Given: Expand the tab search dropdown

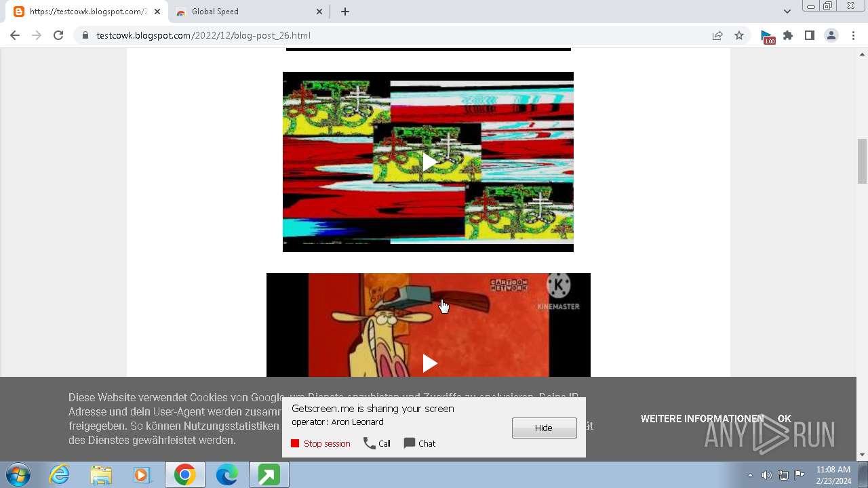Looking at the screenshot, I should tap(787, 12).
